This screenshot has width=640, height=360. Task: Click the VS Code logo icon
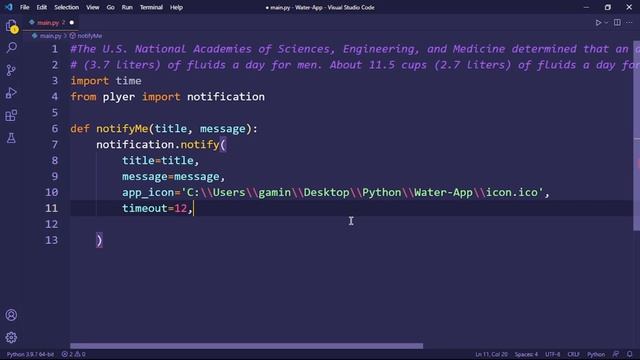pos(9,7)
